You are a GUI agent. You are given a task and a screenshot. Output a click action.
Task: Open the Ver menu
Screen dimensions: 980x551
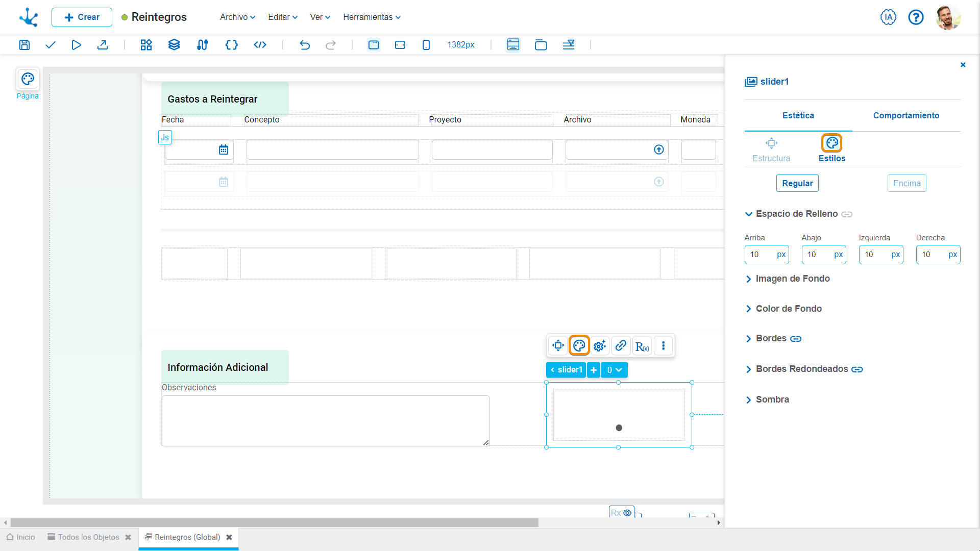320,17
